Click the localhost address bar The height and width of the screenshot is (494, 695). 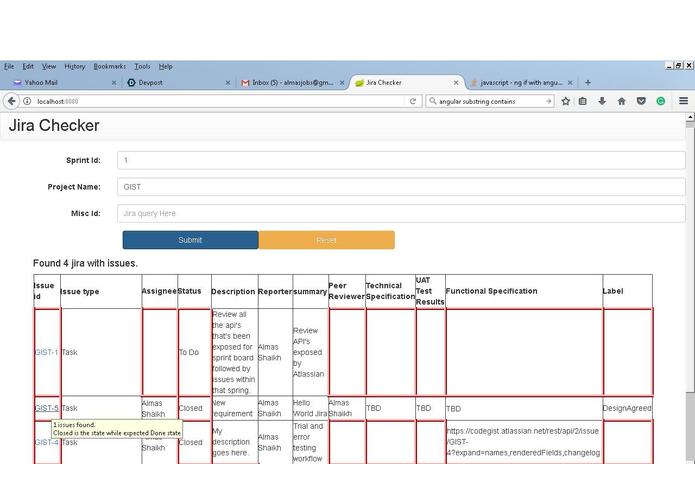point(219,101)
